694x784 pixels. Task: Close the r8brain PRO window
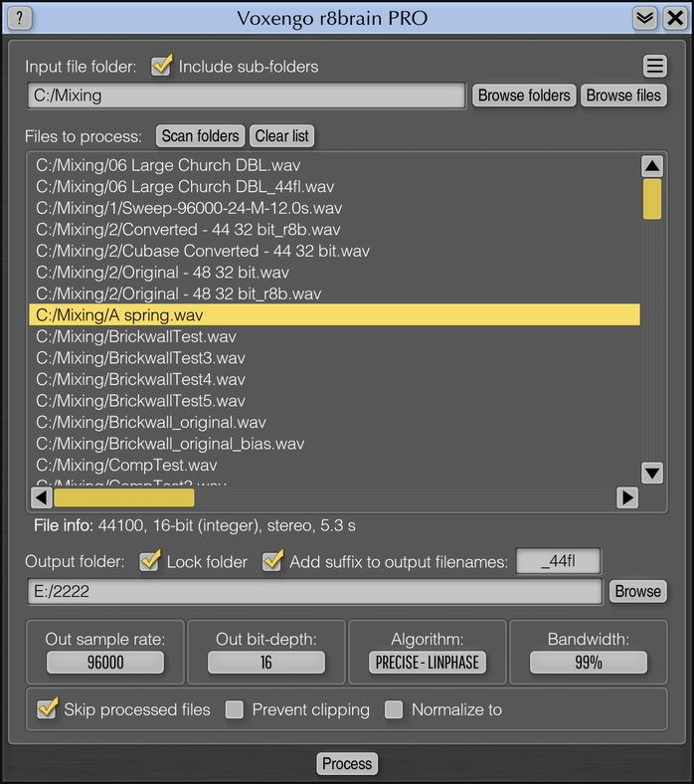pos(675,18)
